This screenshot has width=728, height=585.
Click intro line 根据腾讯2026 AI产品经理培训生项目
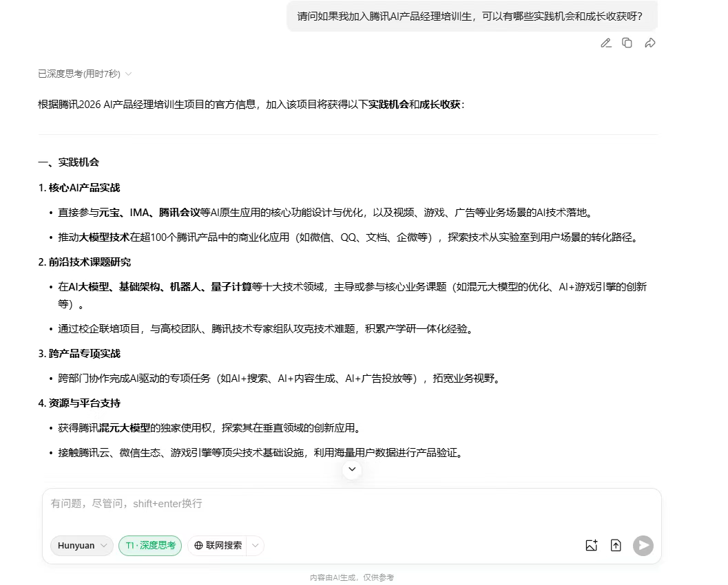coord(251,105)
